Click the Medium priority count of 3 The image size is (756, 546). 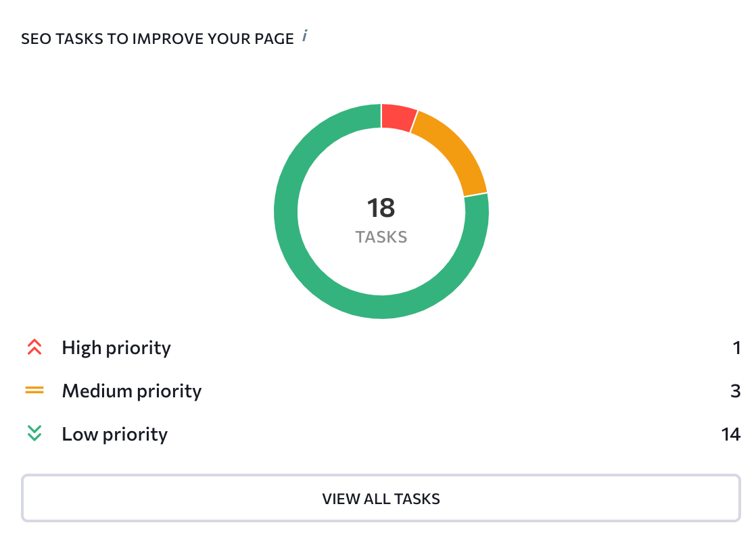pos(735,391)
